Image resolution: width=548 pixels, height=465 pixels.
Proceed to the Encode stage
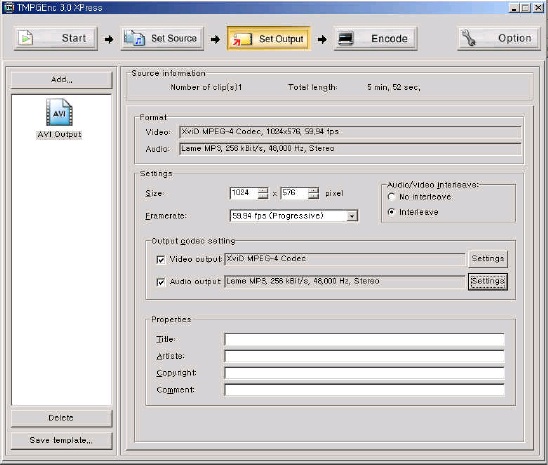pos(376,38)
